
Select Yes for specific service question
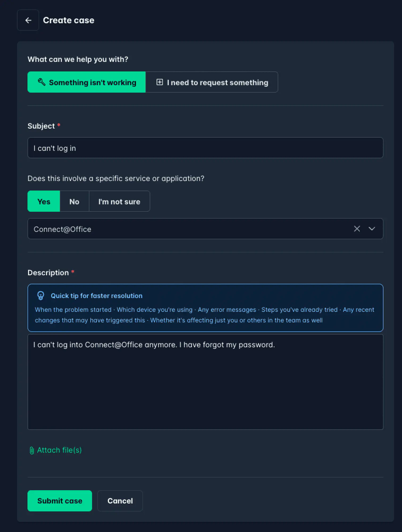[x=43, y=201]
